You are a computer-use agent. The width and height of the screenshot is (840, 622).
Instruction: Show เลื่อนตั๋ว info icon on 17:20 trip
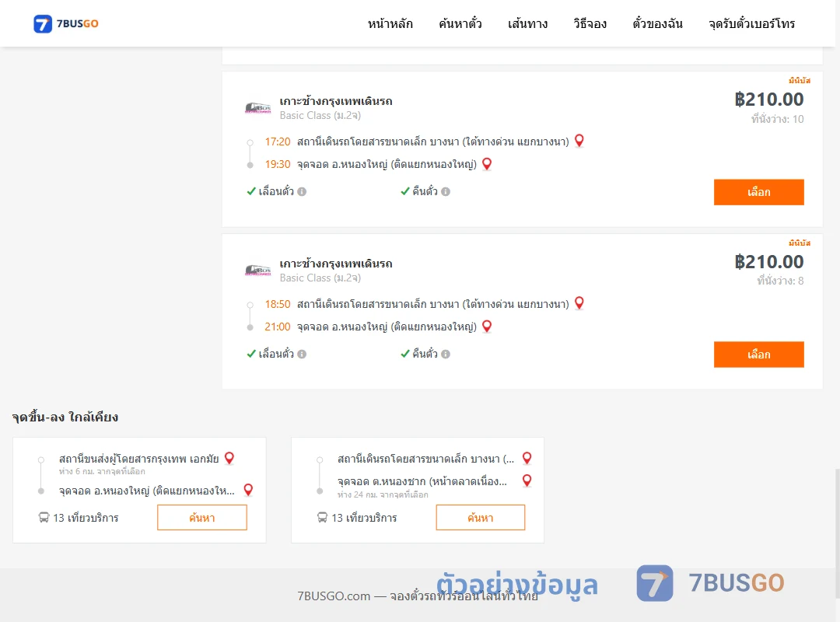(302, 192)
